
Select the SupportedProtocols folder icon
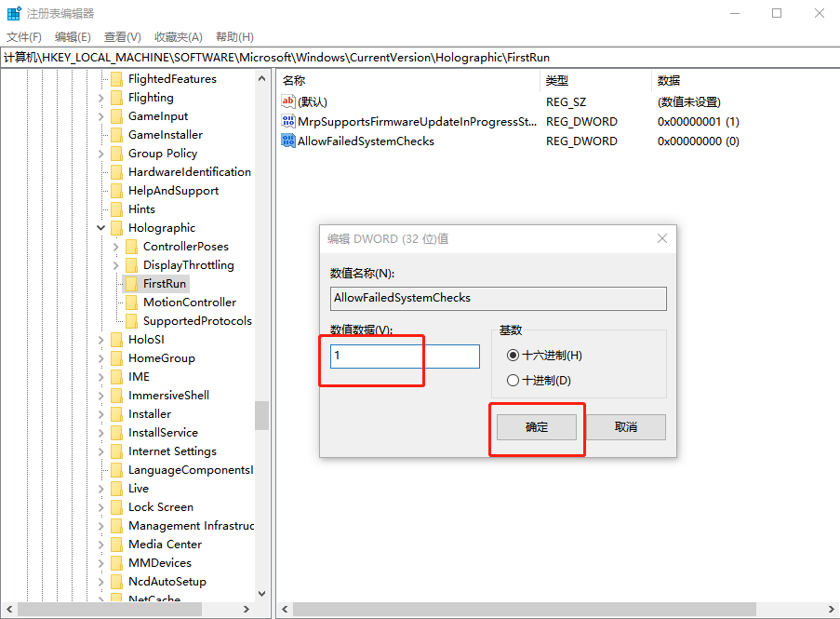click(x=130, y=320)
